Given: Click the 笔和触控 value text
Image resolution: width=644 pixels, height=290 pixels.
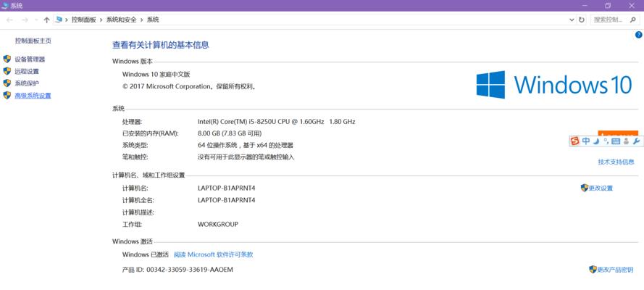Looking at the screenshot, I should click(x=246, y=157).
